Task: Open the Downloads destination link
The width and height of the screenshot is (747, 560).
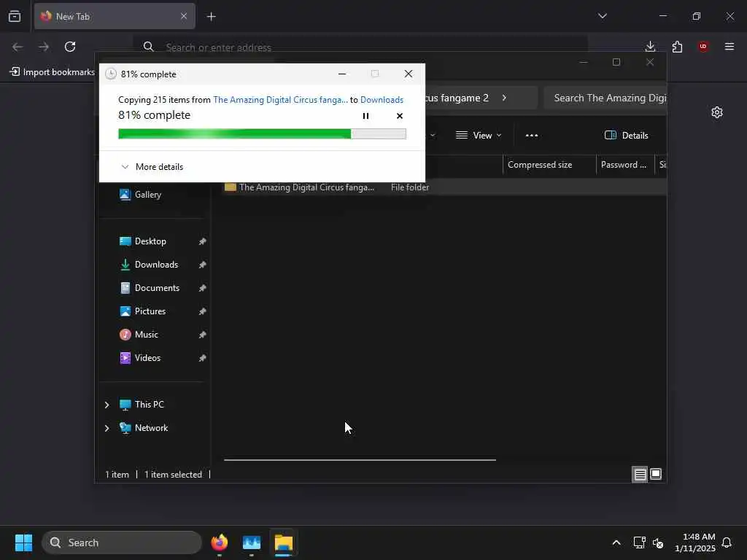Action: pyautogui.click(x=382, y=99)
